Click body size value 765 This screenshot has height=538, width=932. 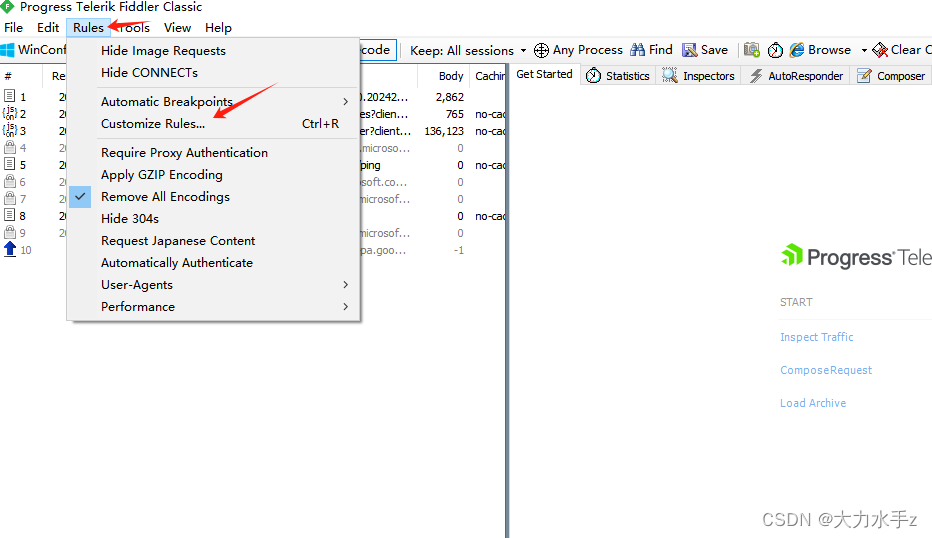[455, 114]
